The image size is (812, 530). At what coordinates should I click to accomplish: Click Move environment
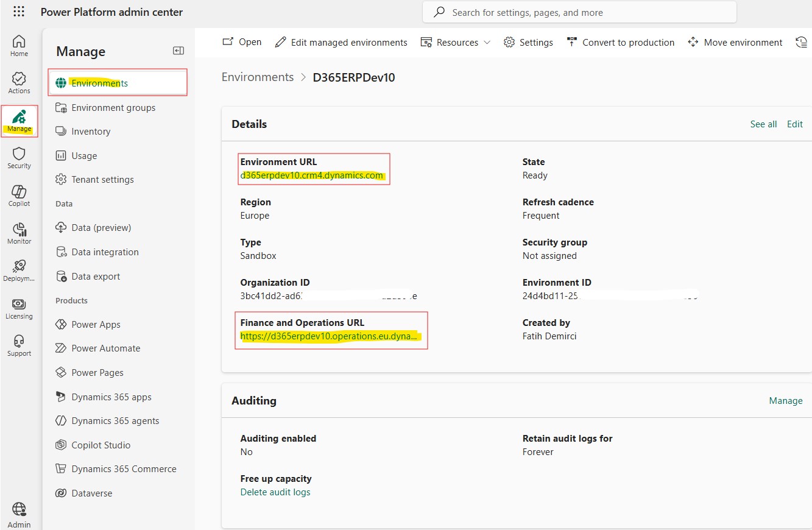click(x=735, y=43)
